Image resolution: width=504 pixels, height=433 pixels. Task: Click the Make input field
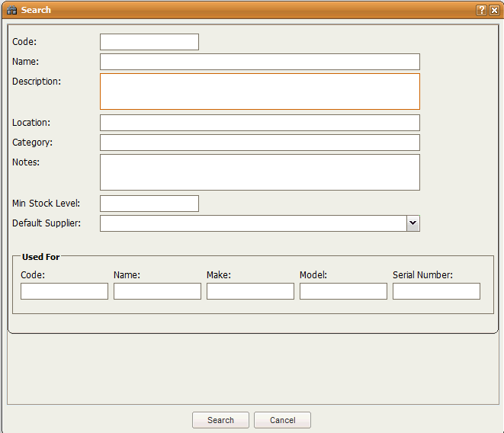[x=250, y=291]
